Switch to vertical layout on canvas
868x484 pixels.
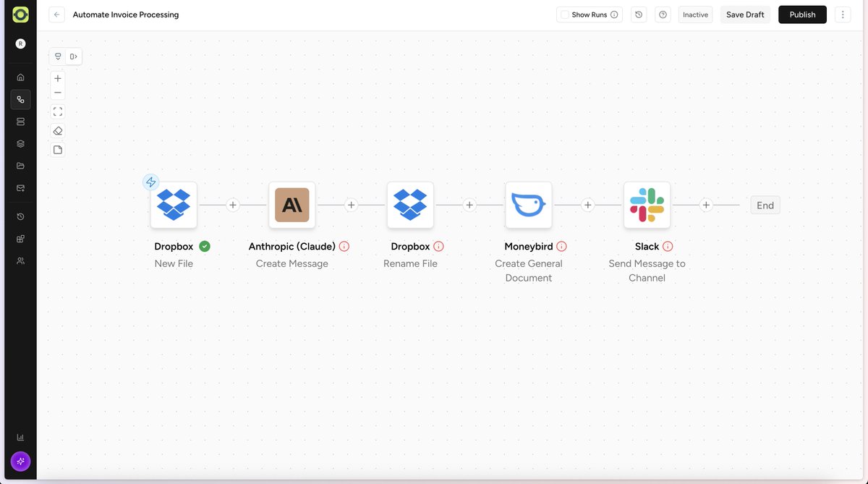(58, 56)
